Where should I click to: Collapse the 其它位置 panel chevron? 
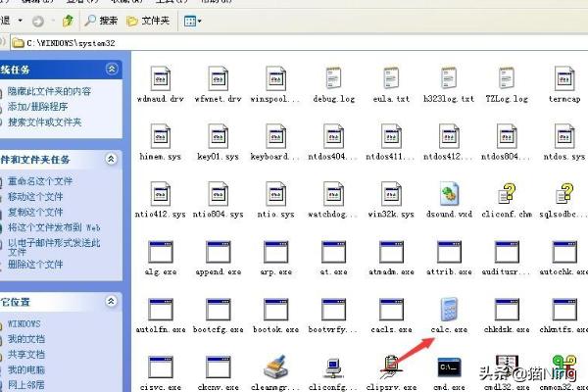coord(111,301)
